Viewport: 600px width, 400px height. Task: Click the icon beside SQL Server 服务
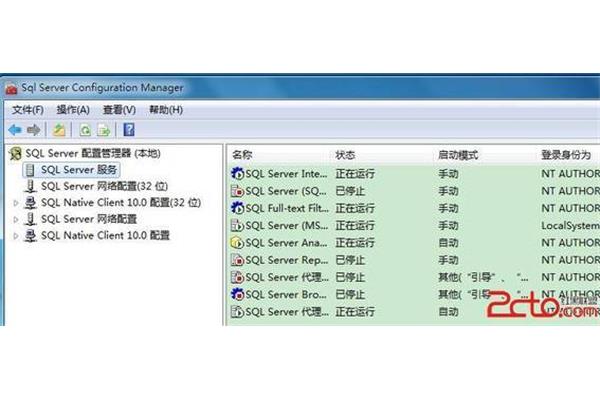[30, 170]
